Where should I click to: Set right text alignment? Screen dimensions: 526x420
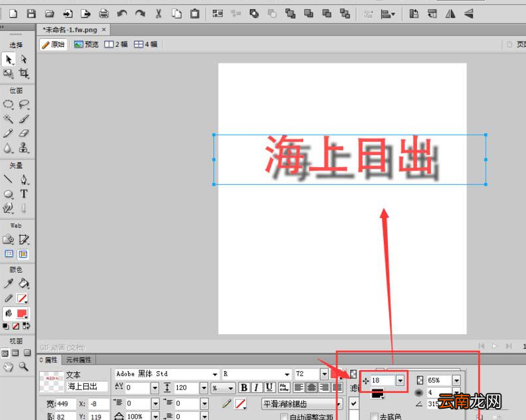[x=324, y=388]
